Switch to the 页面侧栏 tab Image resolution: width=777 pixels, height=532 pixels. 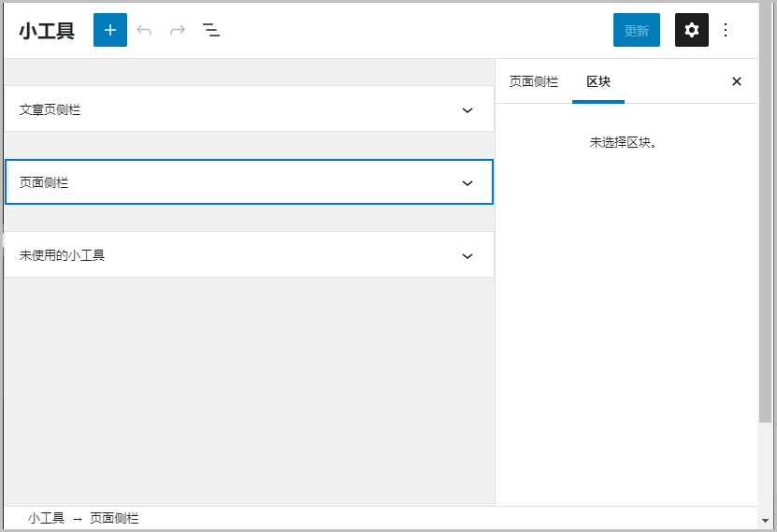534,81
